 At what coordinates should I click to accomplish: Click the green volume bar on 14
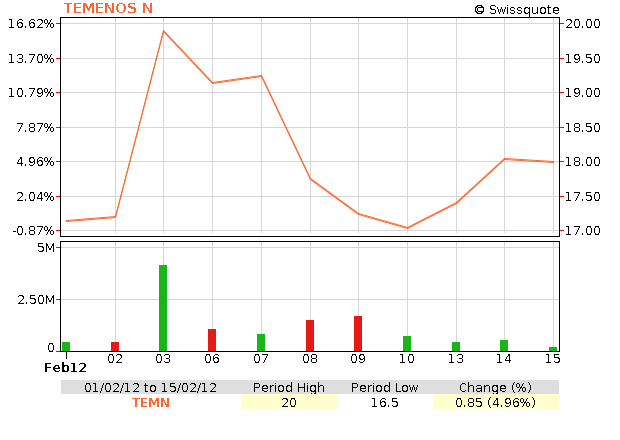pyautogui.click(x=504, y=346)
